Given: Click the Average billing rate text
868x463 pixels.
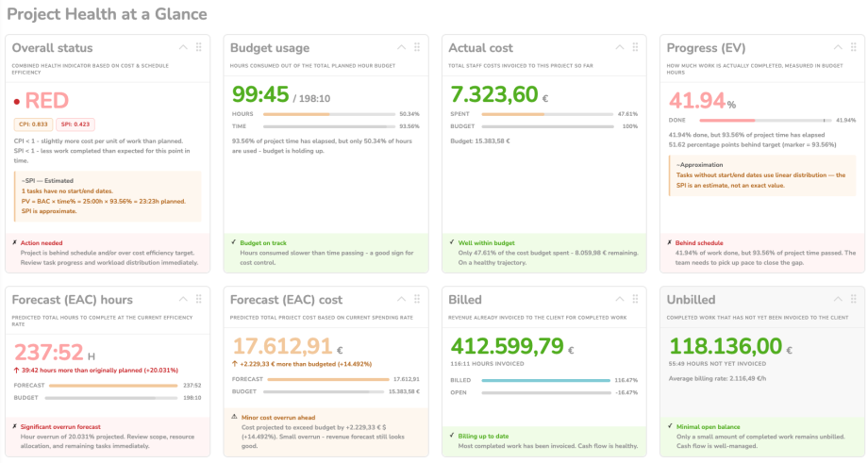Looking at the screenshot, I should 717,379.
